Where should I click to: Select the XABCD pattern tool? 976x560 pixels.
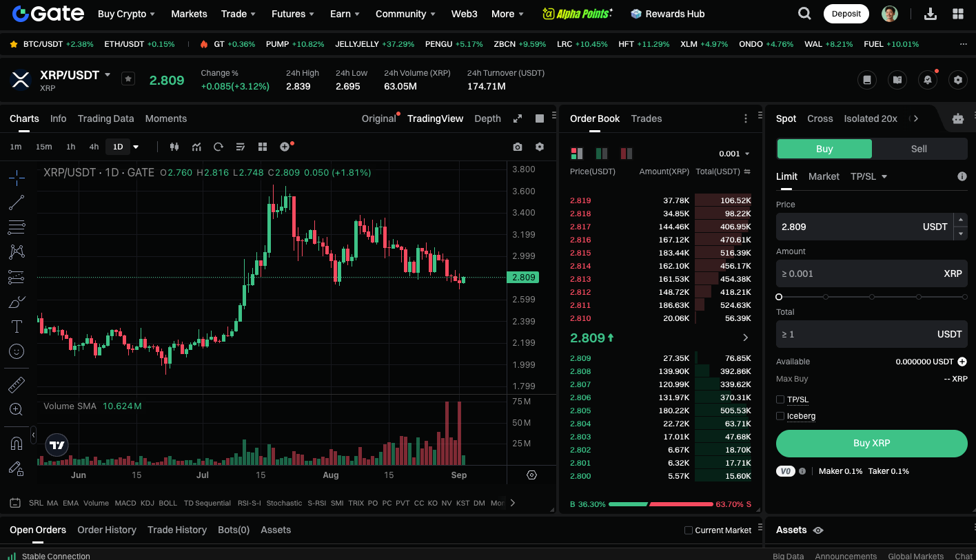(x=17, y=252)
